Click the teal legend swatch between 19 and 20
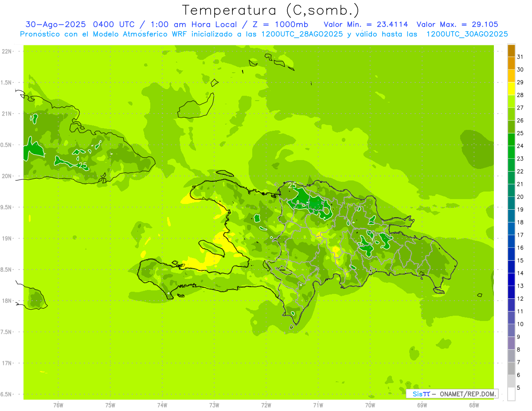532x411 pixels. pos(511,204)
